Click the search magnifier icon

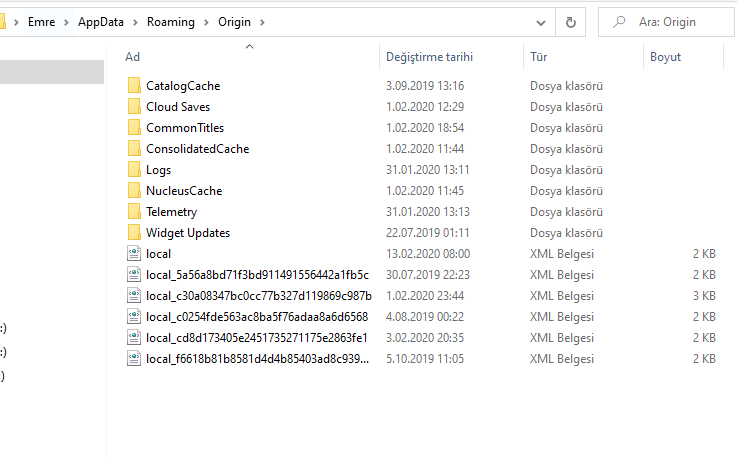coord(619,22)
